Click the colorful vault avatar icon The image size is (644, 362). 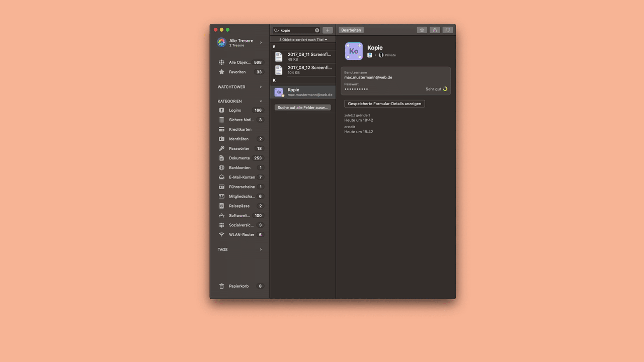[221, 43]
